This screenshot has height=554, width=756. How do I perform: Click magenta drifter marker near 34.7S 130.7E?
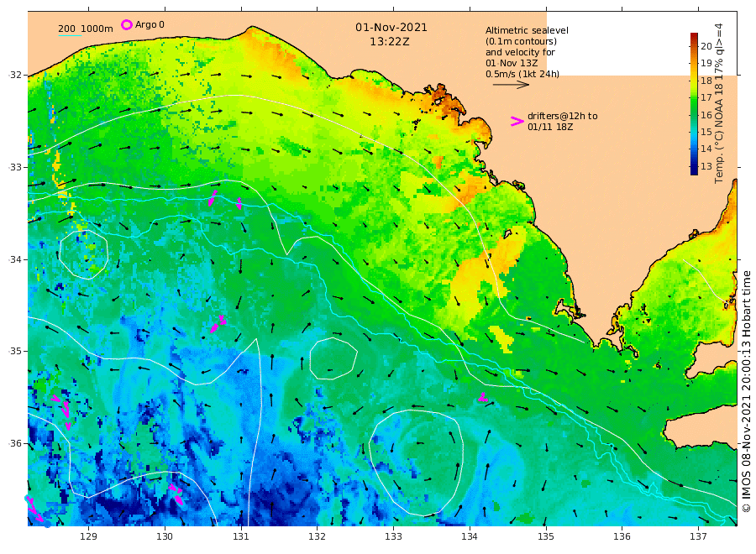tap(218, 324)
